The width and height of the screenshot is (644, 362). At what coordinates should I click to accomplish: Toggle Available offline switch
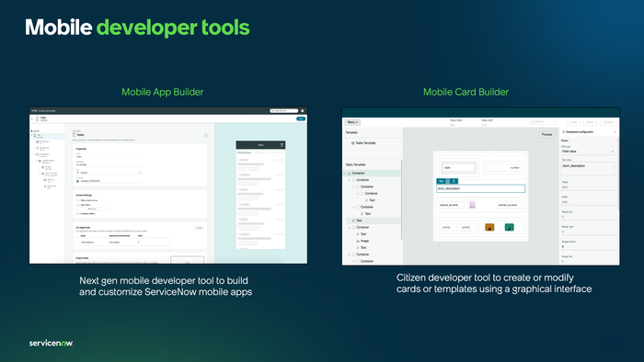coord(77,213)
